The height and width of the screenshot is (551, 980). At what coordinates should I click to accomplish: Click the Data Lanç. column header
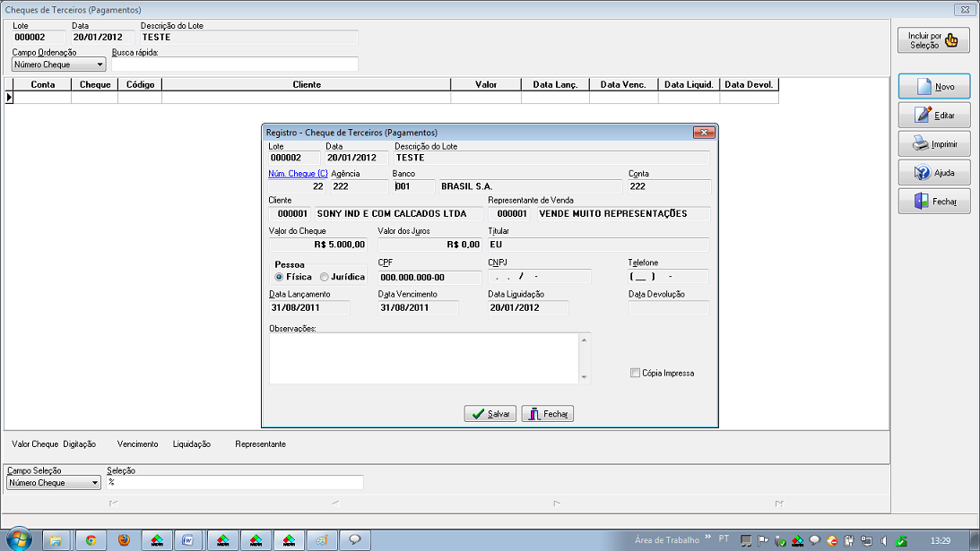tap(555, 84)
